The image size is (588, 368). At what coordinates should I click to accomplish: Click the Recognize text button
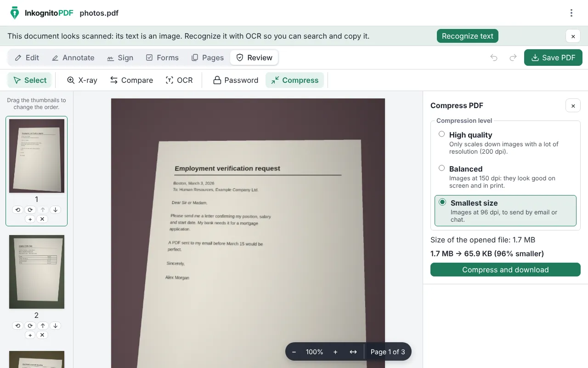pyautogui.click(x=467, y=36)
